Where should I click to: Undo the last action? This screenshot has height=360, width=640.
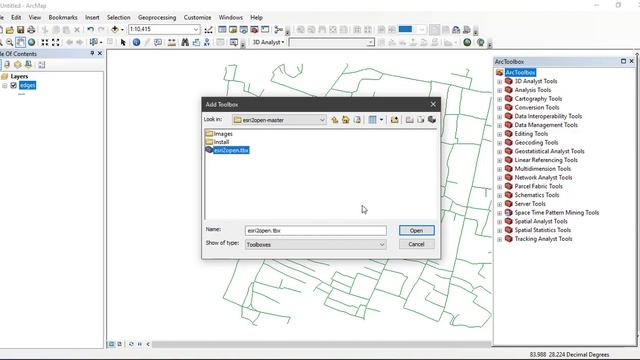(x=91, y=30)
